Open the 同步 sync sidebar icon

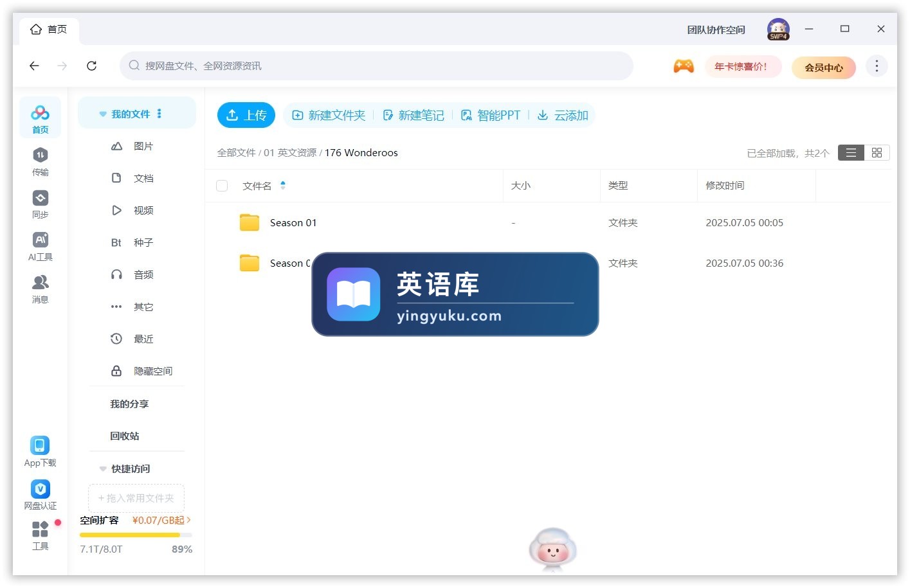coord(40,204)
